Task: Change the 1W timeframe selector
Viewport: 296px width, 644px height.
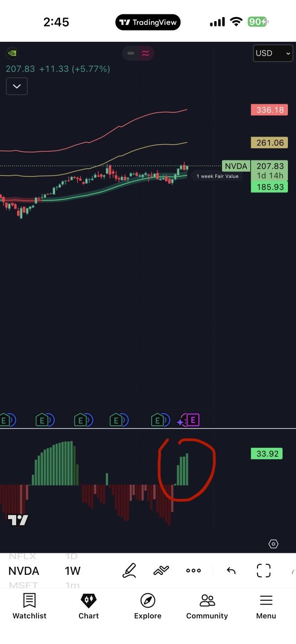Action: click(x=73, y=571)
